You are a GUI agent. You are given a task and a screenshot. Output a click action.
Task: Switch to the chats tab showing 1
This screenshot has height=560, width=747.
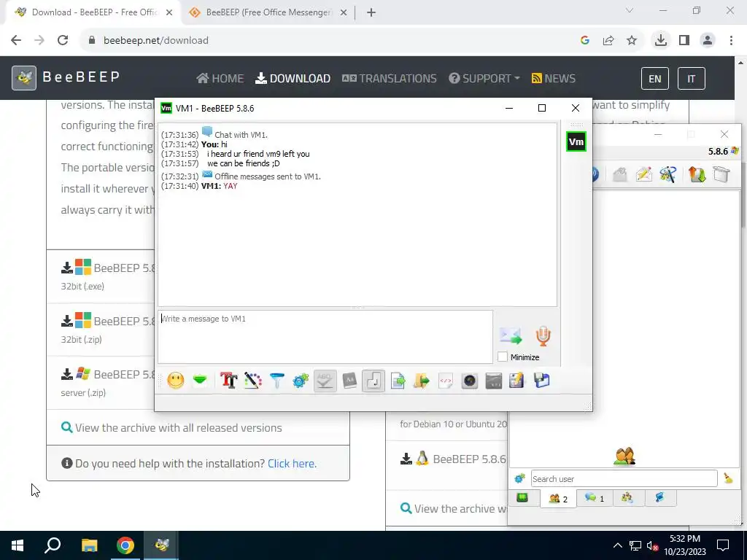click(x=594, y=498)
